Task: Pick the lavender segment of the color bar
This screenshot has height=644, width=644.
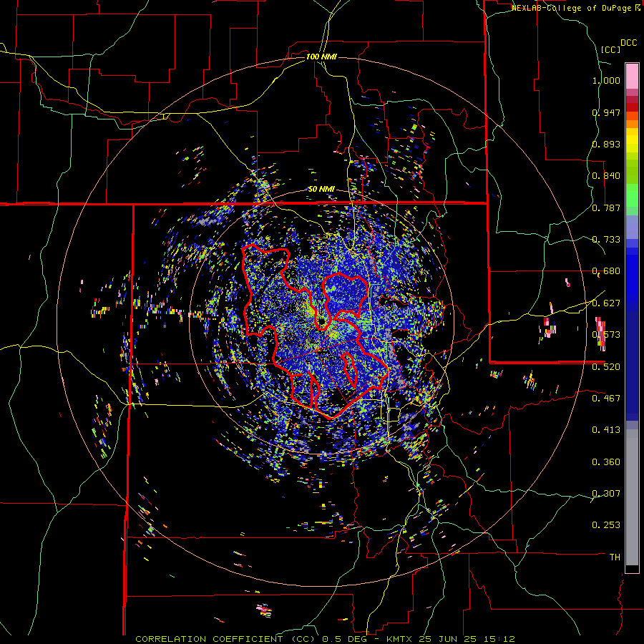Action: (632, 228)
